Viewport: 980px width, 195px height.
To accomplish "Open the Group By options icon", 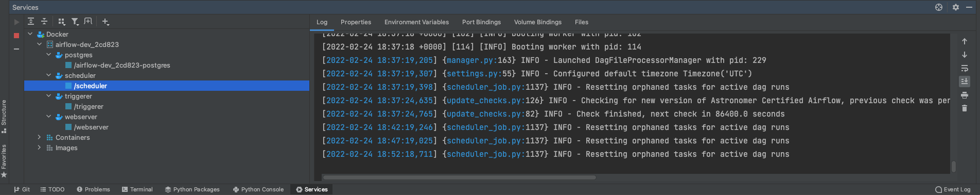I will click(x=62, y=21).
